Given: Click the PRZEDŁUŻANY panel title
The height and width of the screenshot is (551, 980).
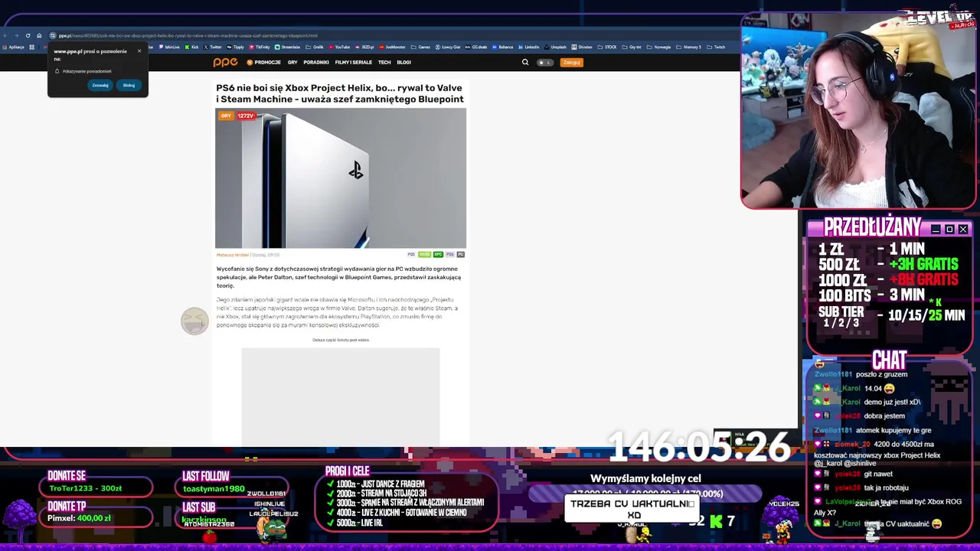Looking at the screenshot, I should 873,227.
